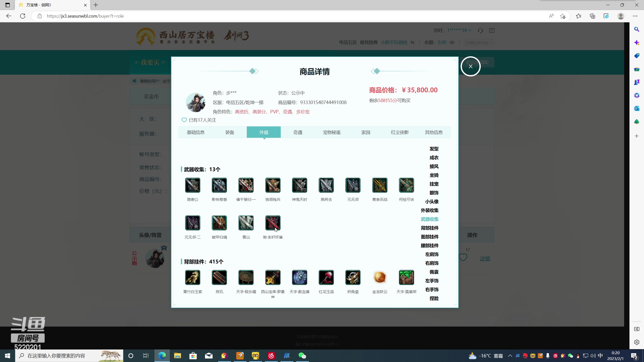Close the 商品详情 dialog with the X button

tap(470, 66)
